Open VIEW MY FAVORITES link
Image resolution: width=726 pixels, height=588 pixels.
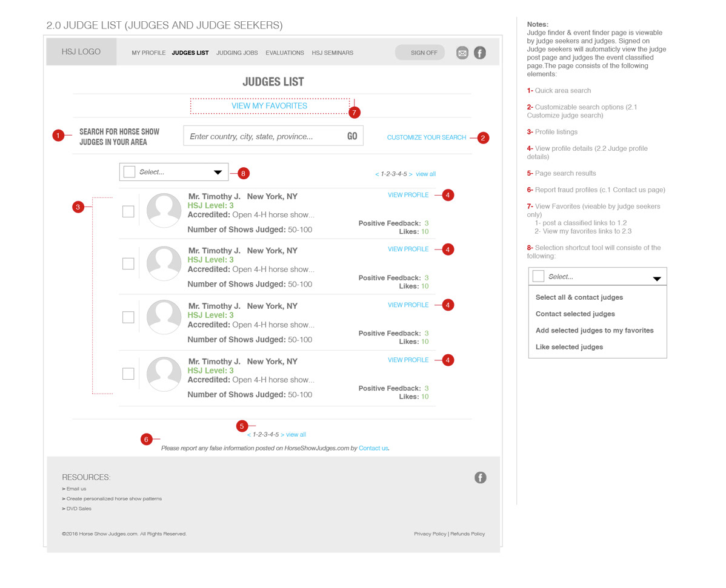(270, 106)
